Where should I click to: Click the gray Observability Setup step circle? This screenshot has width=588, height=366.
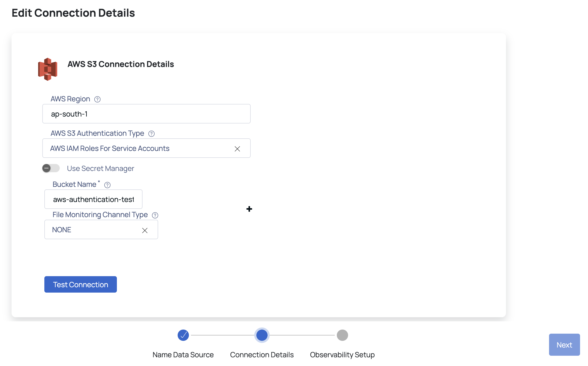[342, 335]
